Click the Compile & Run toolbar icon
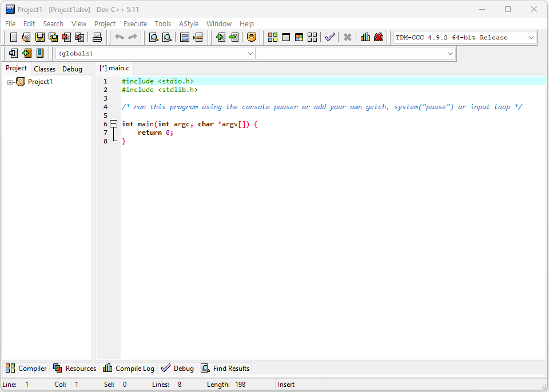The image size is (549, 392). pos(299,37)
